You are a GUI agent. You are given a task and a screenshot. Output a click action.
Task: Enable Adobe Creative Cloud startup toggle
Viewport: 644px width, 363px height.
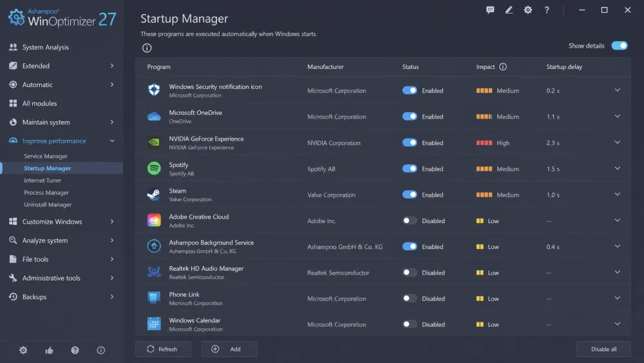(x=410, y=221)
